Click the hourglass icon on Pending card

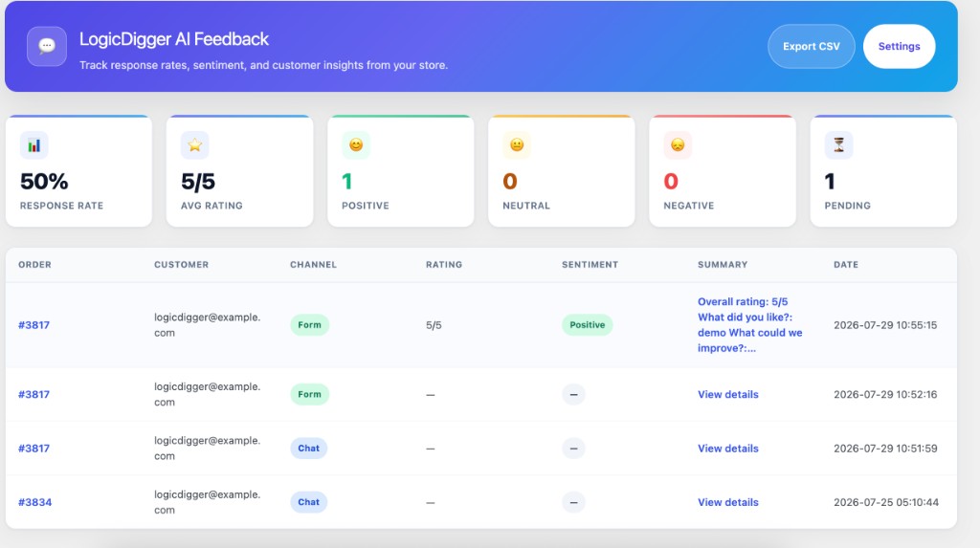(x=838, y=145)
